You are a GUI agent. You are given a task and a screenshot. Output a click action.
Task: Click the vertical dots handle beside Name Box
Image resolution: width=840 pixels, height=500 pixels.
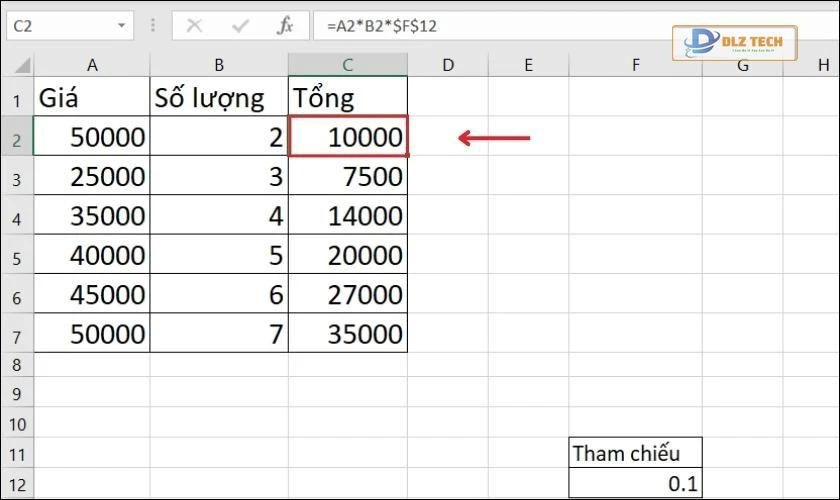(x=150, y=25)
